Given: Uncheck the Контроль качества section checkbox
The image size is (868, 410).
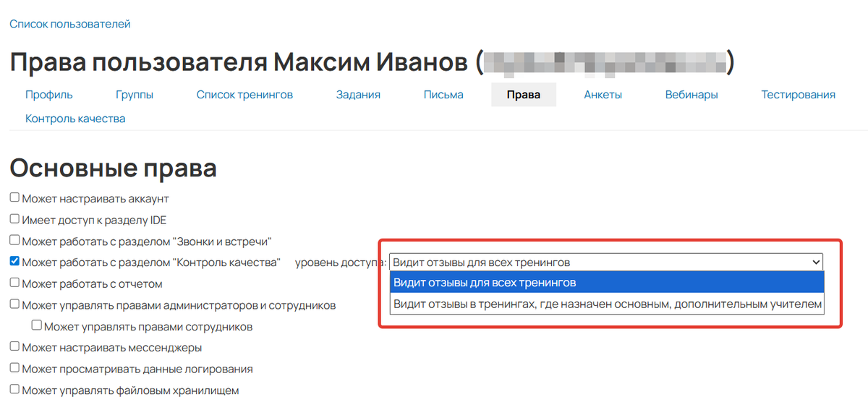Looking at the screenshot, I should point(14,262).
